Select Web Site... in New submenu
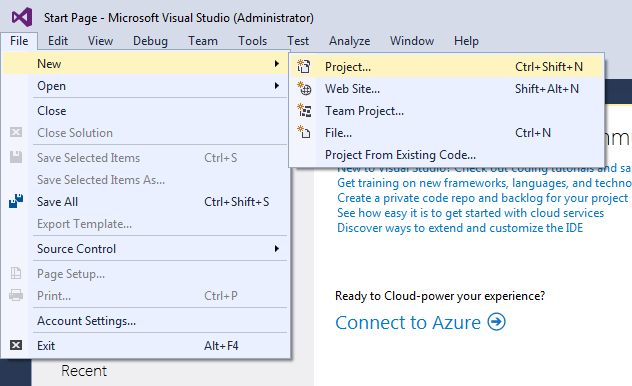This screenshot has height=386, width=632. pos(446,89)
